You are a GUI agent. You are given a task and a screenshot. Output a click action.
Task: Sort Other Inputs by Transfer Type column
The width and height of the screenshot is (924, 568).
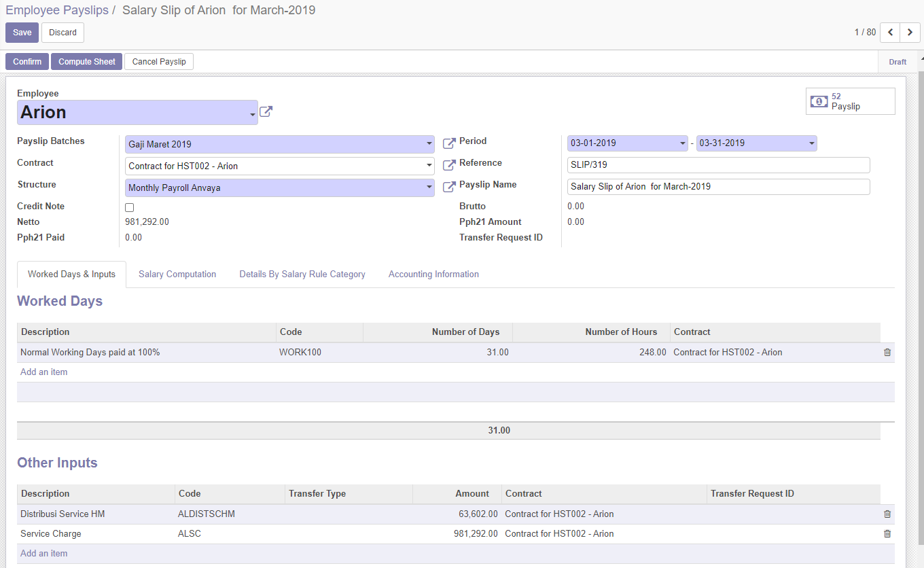click(x=349, y=494)
